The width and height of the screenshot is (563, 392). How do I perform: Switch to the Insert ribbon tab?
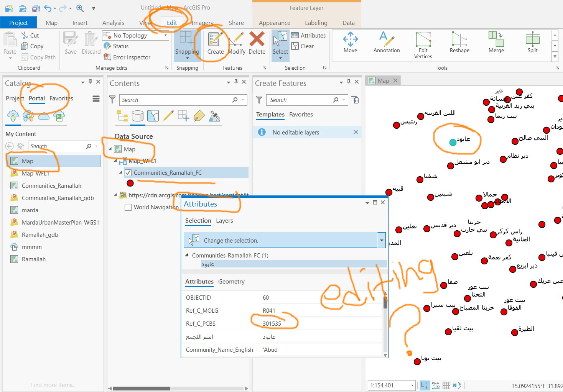click(x=80, y=23)
